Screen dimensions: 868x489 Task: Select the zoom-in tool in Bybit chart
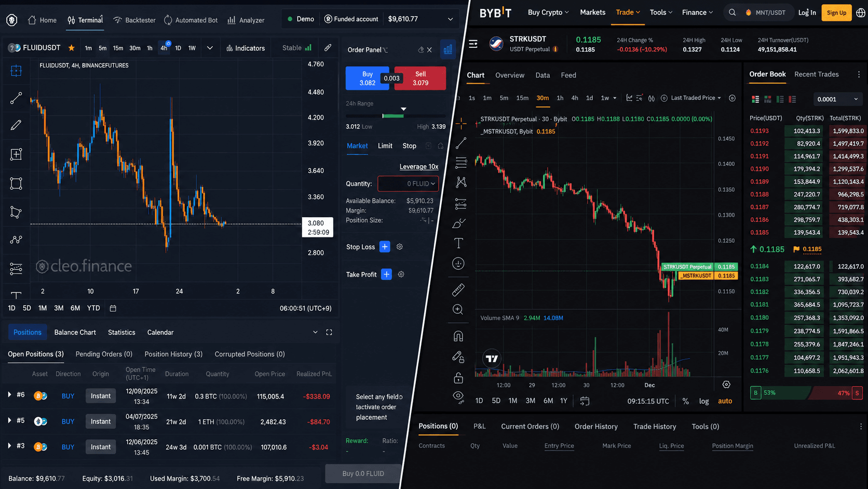coord(458,310)
